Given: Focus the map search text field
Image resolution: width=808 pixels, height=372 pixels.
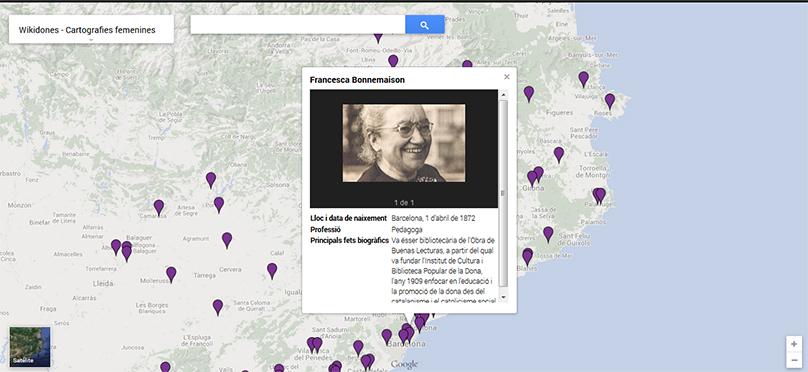Looking at the screenshot, I should [x=298, y=25].
